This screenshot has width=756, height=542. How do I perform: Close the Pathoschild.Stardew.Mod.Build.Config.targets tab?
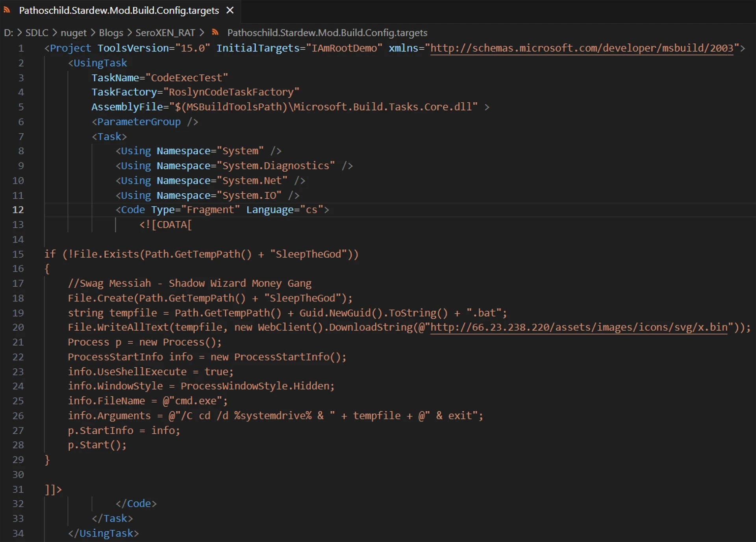230,10
